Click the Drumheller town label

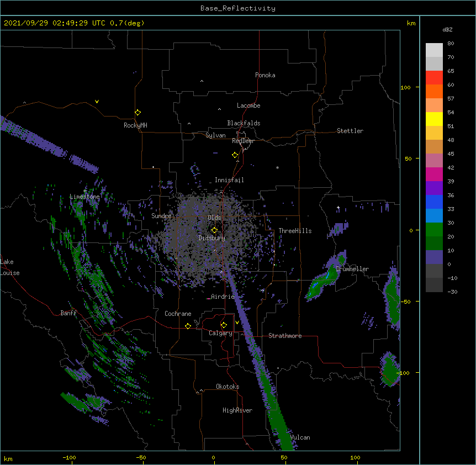click(x=352, y=269)
